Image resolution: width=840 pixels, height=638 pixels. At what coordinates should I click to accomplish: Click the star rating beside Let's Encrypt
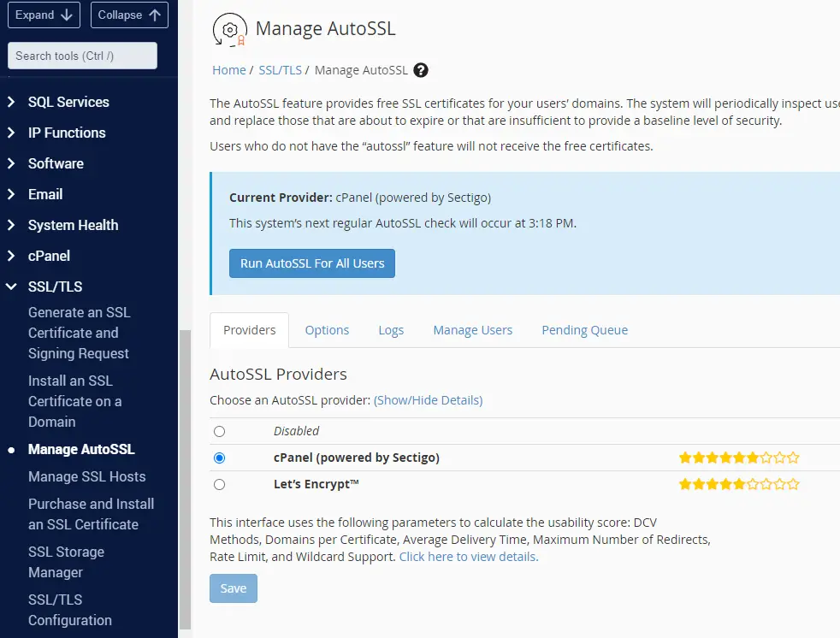[x=739, y=483]
